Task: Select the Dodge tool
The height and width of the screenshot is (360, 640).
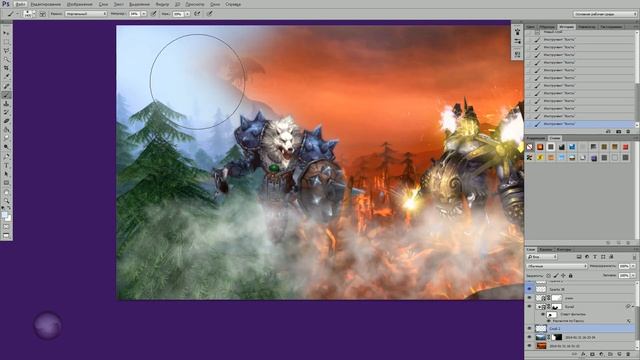Action: [6, 146]
